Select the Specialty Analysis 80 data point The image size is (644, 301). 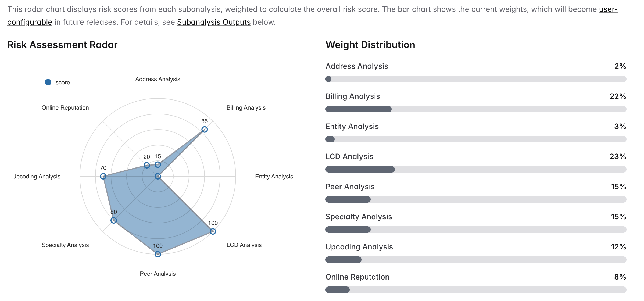[114, 220]
